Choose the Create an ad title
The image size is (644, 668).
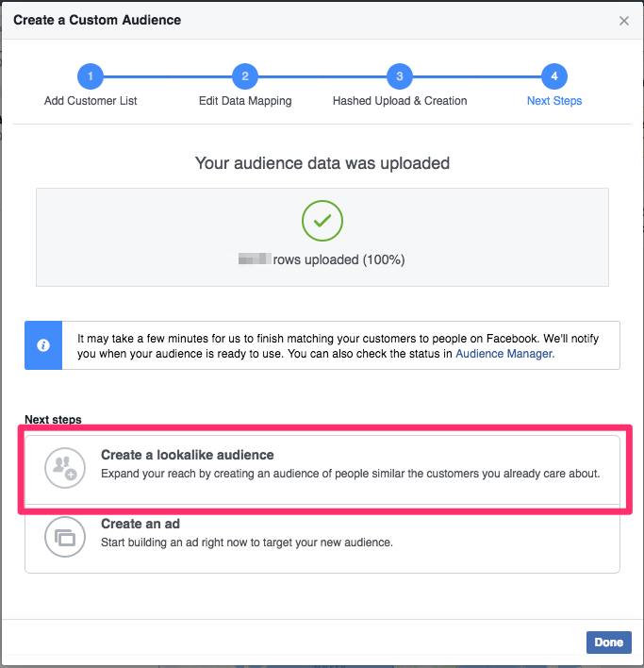click(x=140, y=524)
